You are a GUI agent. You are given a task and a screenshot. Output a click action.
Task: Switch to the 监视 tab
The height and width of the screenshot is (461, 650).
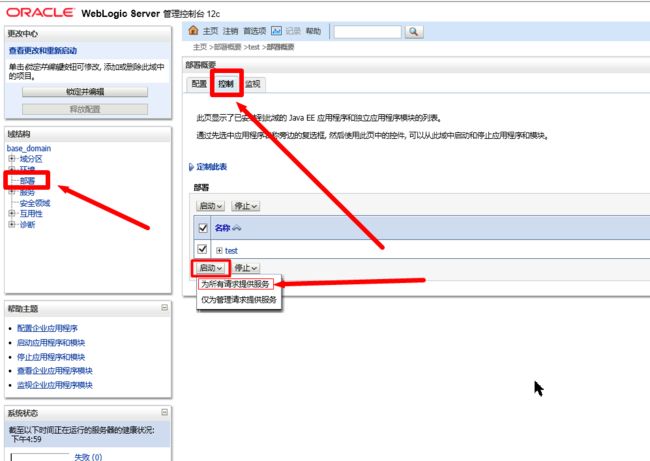[x=252, y=84]
